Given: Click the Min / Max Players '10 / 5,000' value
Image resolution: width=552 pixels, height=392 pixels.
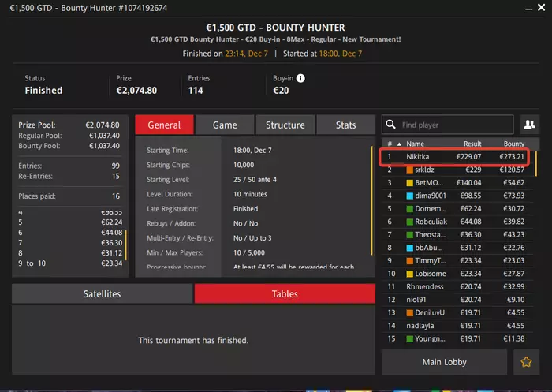Looking at the screenshot, I should (x=249, y=252).
